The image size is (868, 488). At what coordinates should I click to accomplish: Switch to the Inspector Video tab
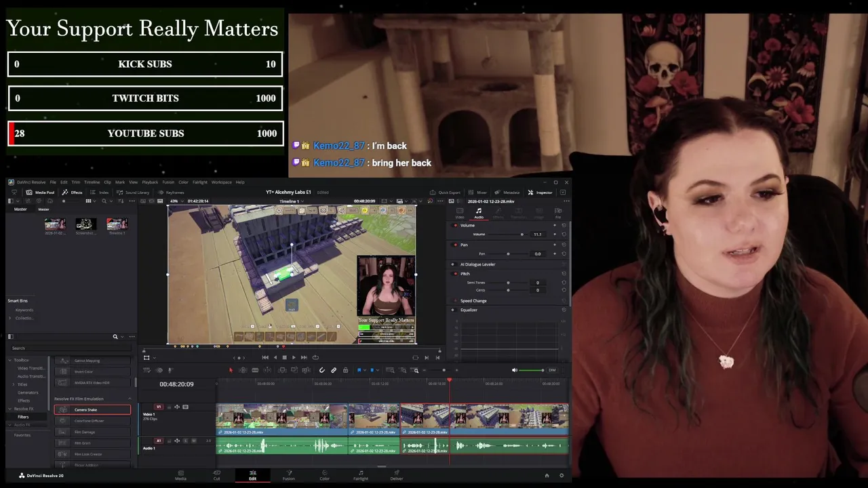pyautogui.click(x=460, y=213)
